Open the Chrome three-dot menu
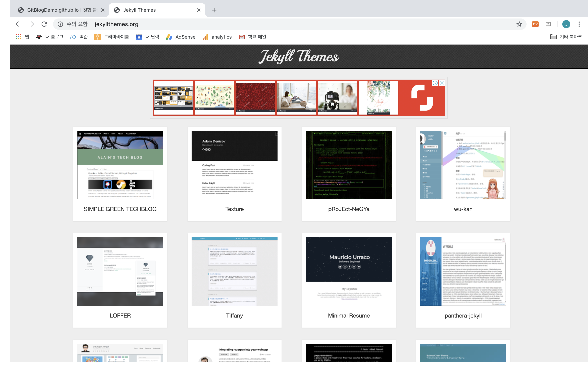 coord(579,24)
